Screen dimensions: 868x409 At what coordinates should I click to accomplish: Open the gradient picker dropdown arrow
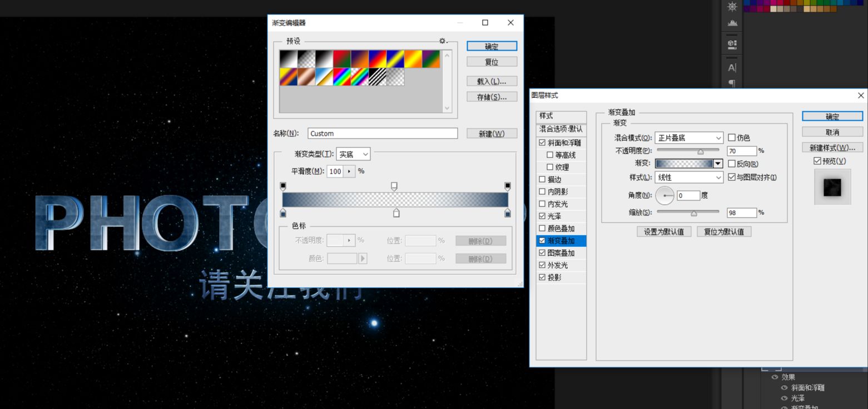pos(718,164)
